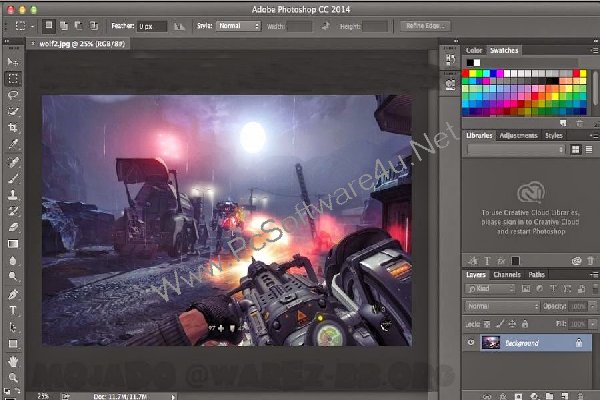Toggle lock all padlock in Layers

tap(525, 324)
